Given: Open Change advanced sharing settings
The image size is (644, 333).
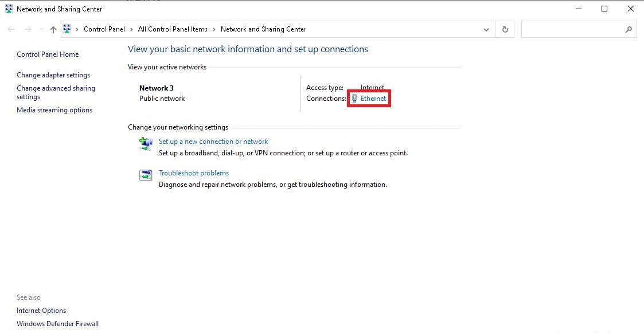Looking at the screenshot, I should [56, 92].
